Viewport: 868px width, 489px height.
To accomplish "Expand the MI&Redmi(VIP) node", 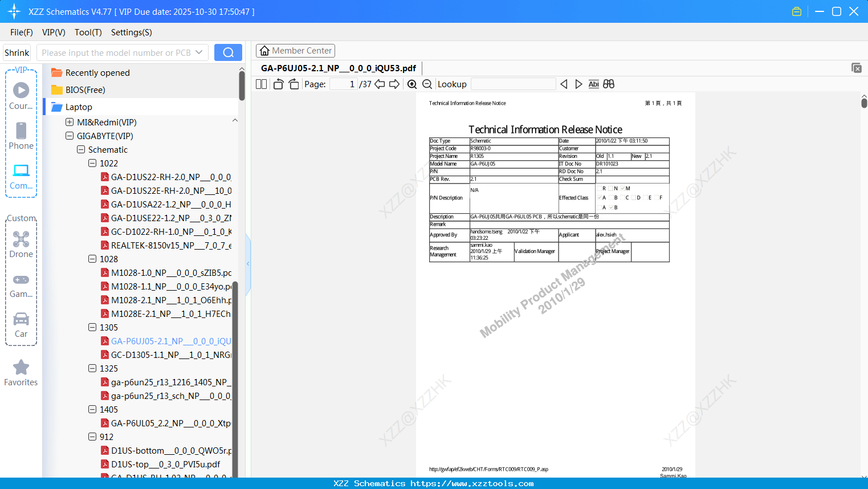I will click(70, 122).
